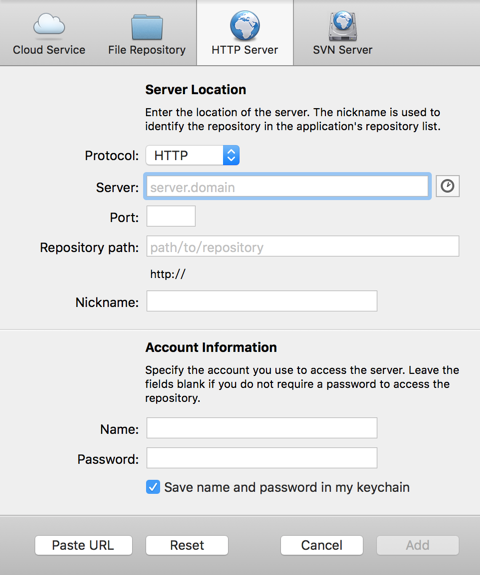Choose the HTTP Server globe icon
The width and height of the screenshot is (480, 575).
tap(245, 25)
